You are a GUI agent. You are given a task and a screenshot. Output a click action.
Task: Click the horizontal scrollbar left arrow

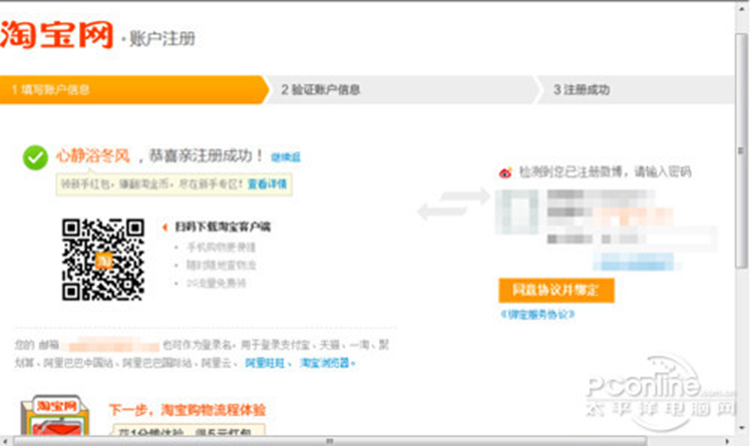(5, 441)
